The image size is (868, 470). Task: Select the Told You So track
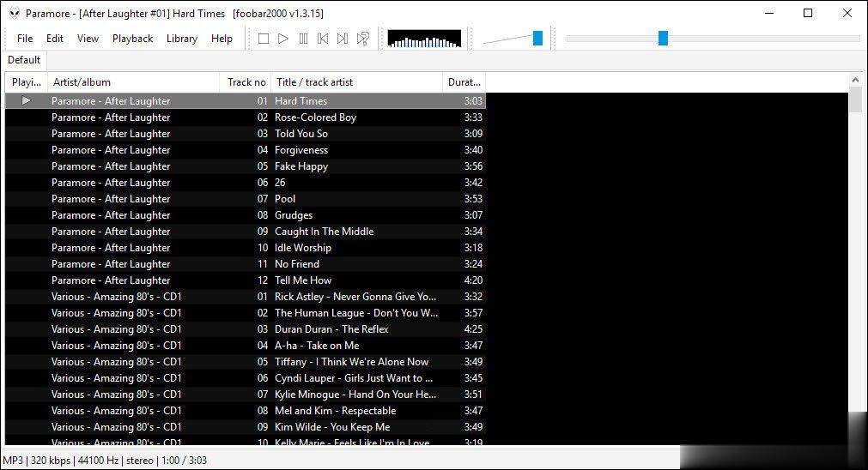click(x=246, y=133)
